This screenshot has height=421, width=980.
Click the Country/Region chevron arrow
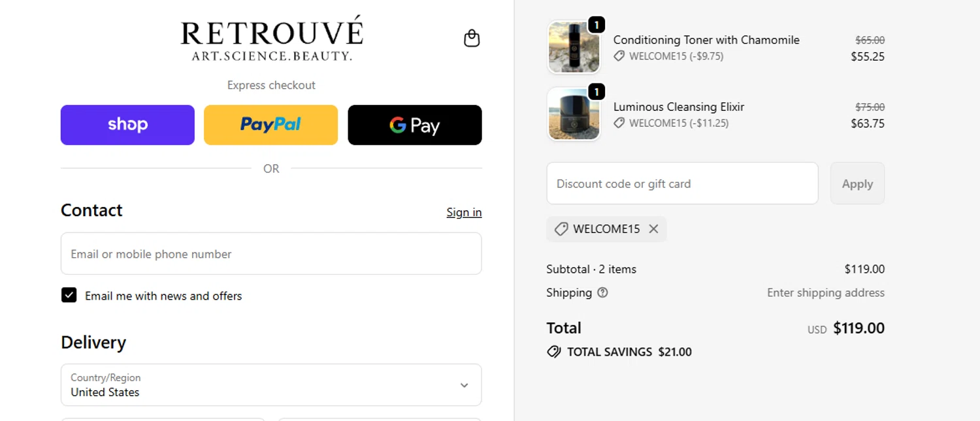pyautogui.click(x=464, y=385)
